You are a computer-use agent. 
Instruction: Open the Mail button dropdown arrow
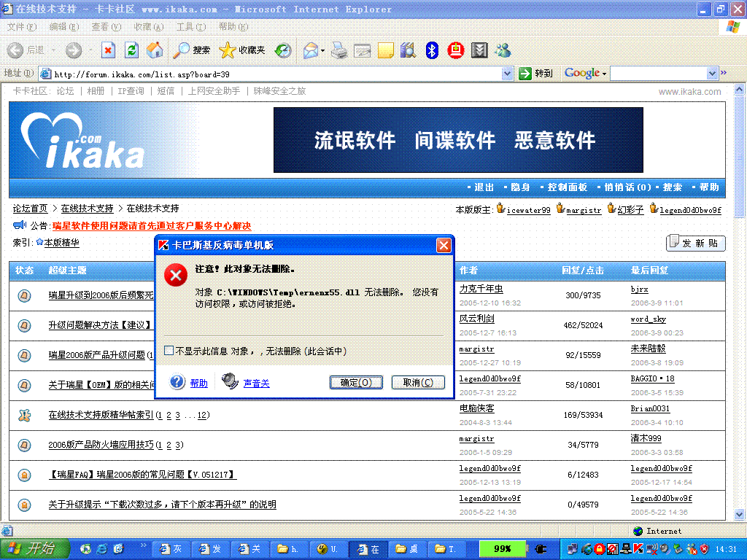[x=322, y=50]
